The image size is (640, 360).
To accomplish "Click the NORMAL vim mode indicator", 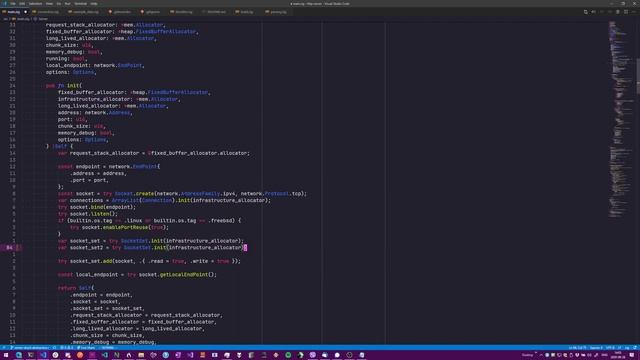I will [x=108, y=348].
